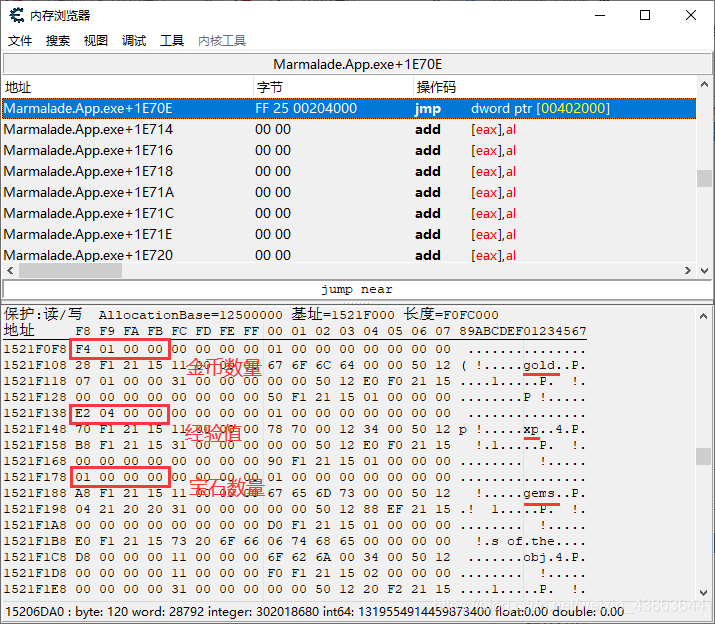Click byte 01 at start of row 1521F178

83,477
